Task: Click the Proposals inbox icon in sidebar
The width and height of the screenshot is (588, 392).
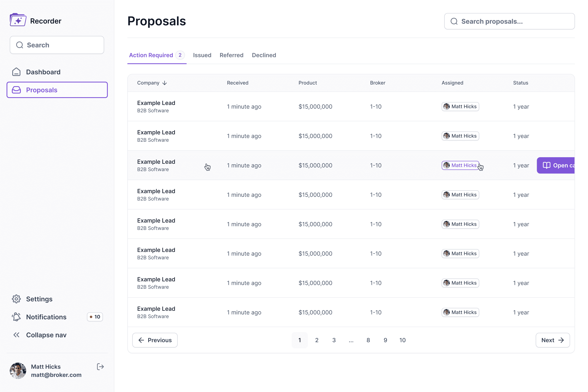Action: tap(16, 90)
